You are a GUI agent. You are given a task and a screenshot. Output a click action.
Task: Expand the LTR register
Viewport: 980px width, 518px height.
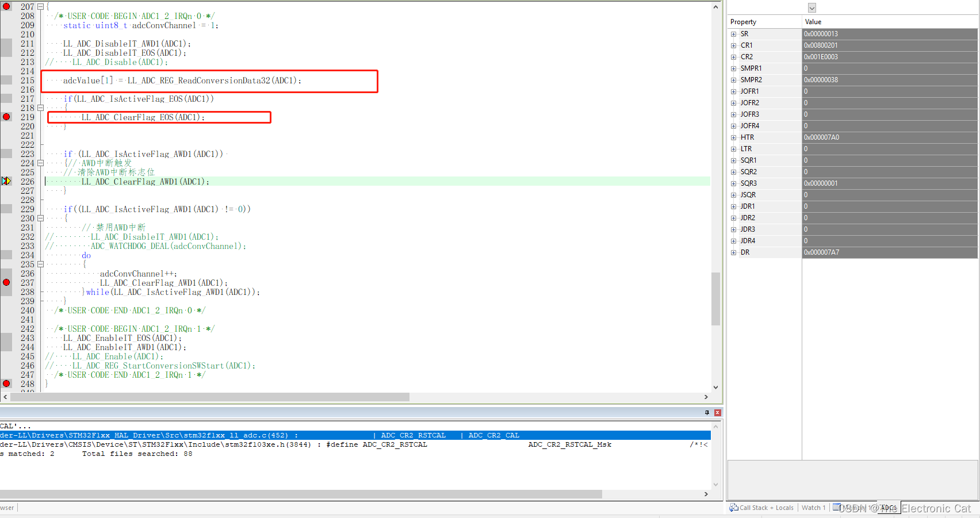[x=733, y=149]
